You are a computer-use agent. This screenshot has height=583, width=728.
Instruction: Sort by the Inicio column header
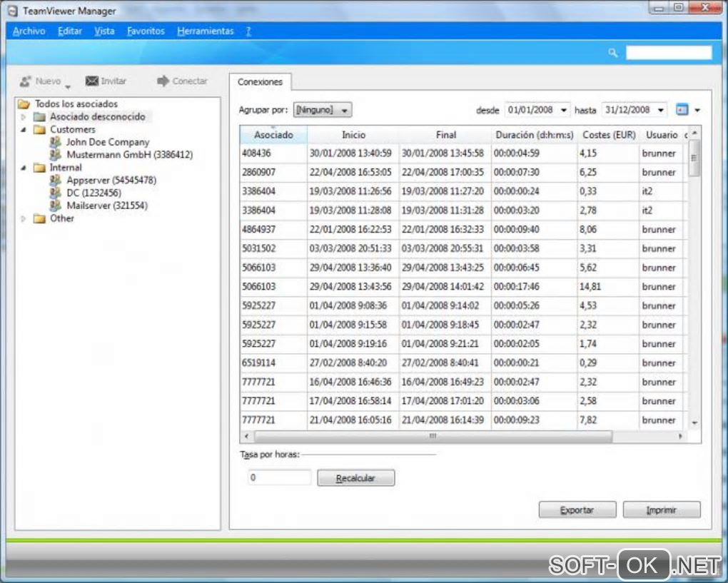click(x=353, y=135)
